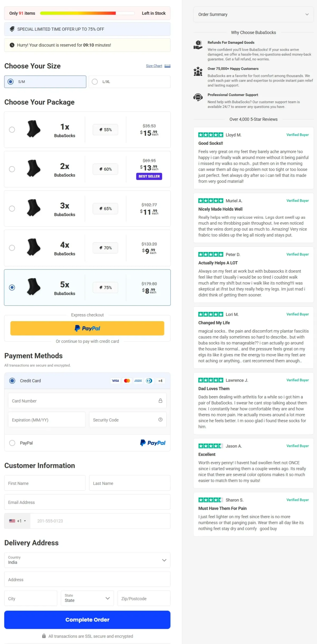Click the Mastercard icon
The image size is (317, 644).
[127, 381]
